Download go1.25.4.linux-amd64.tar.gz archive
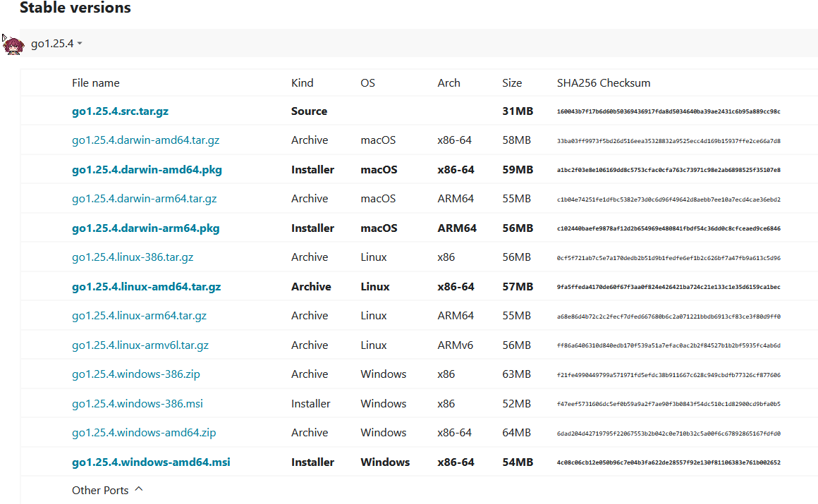 [x=146, y=287]
